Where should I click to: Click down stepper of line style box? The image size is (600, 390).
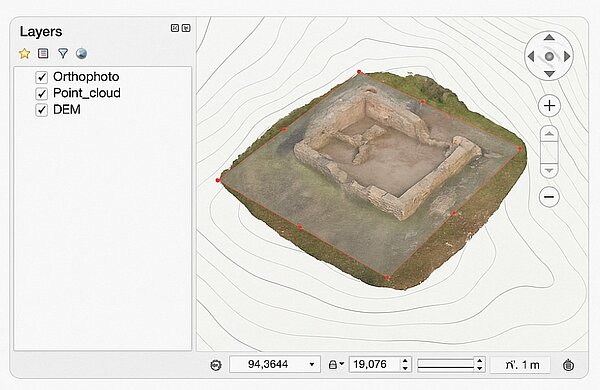479,368
